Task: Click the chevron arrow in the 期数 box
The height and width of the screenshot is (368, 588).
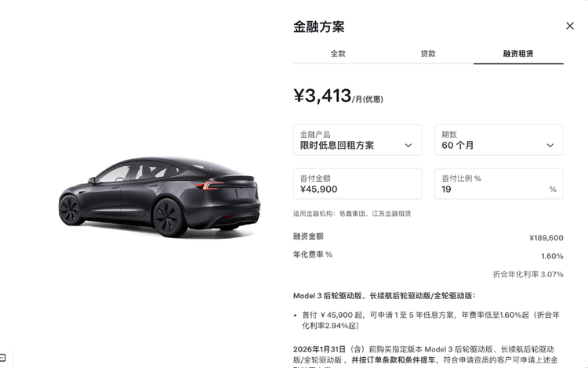Action: pyautogui.click(x=550, y=146)
